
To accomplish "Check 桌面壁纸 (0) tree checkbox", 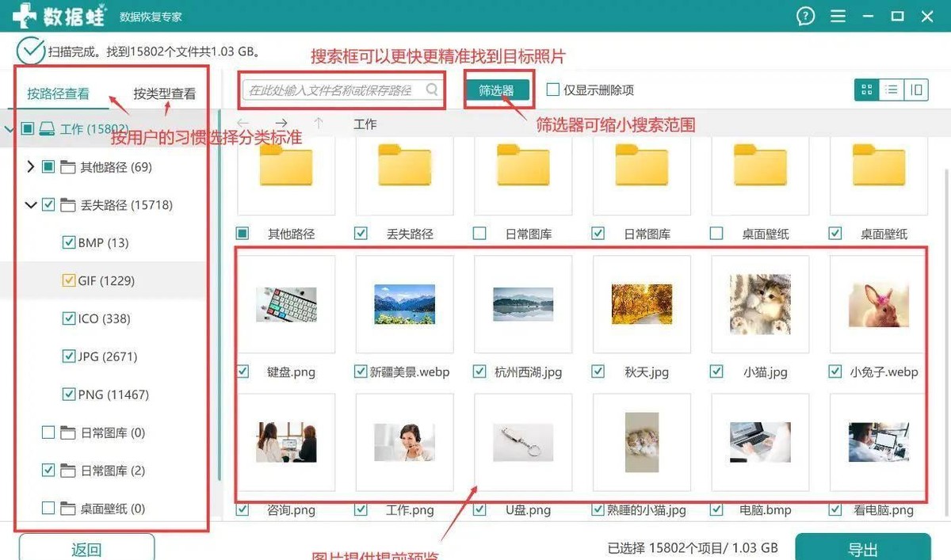I will (x=48, y=509).
